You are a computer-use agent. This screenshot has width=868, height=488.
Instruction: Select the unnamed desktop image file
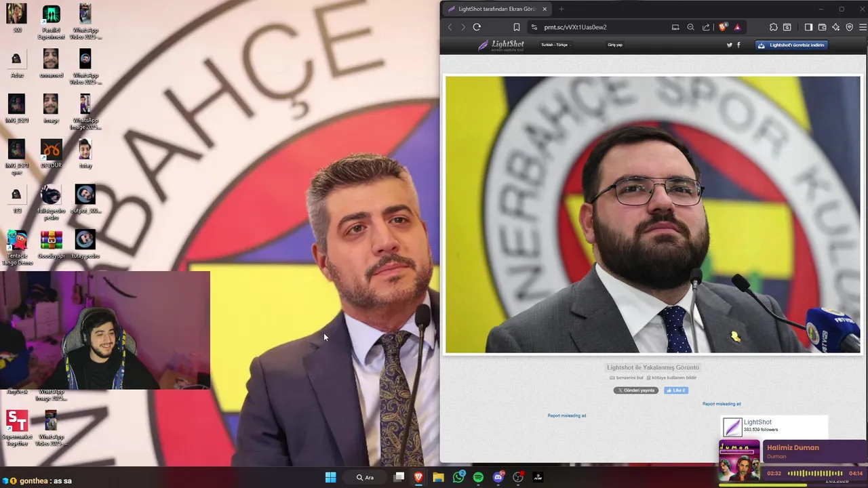(x=51, y=64)
